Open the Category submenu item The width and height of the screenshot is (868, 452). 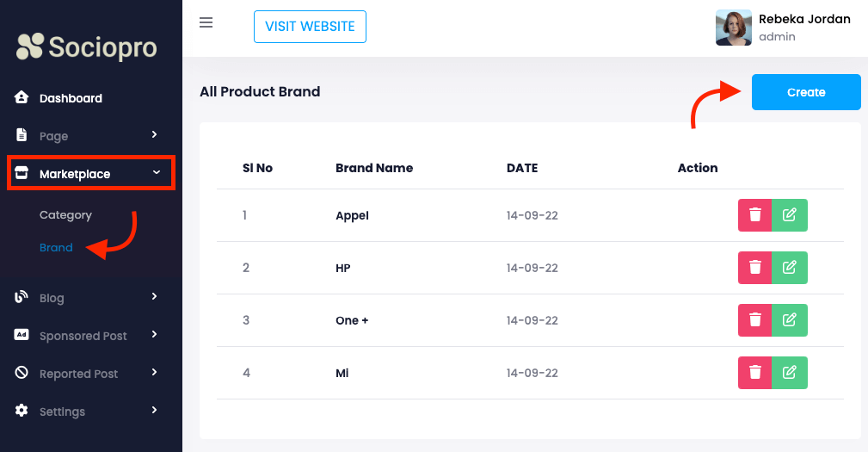65,215
